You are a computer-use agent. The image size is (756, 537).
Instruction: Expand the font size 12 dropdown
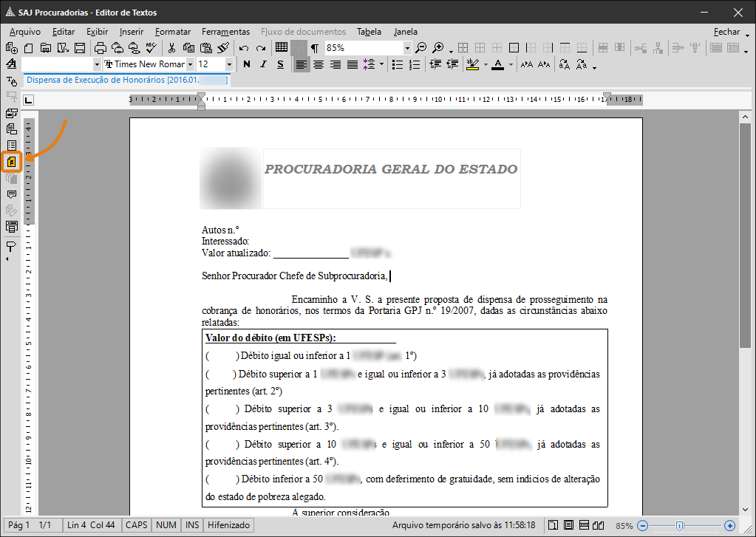click(229, 64)
